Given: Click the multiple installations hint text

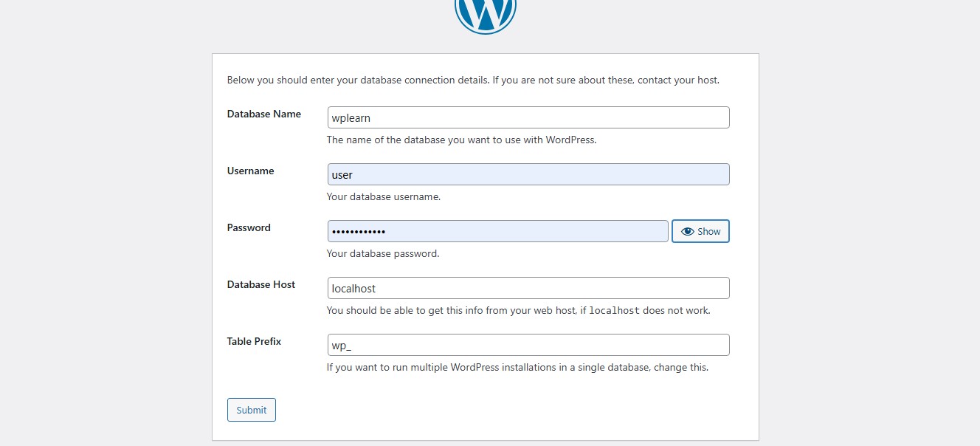Looking at the screenshot, I should point(517,367).
